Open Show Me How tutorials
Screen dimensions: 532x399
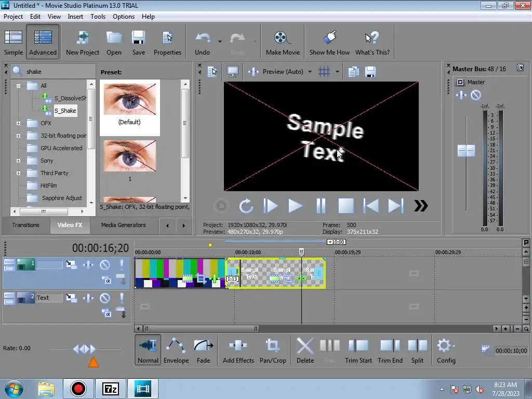coord(329,42)
